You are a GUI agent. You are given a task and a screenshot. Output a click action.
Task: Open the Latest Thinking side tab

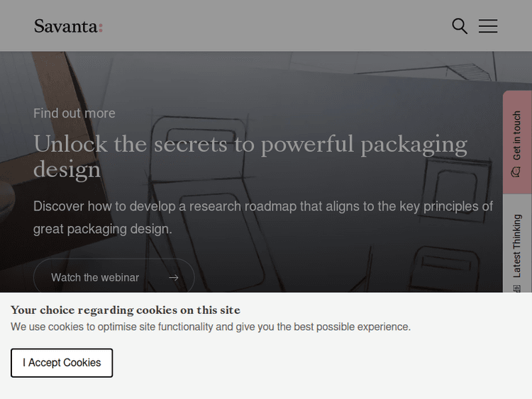click(x=517, y=245)
